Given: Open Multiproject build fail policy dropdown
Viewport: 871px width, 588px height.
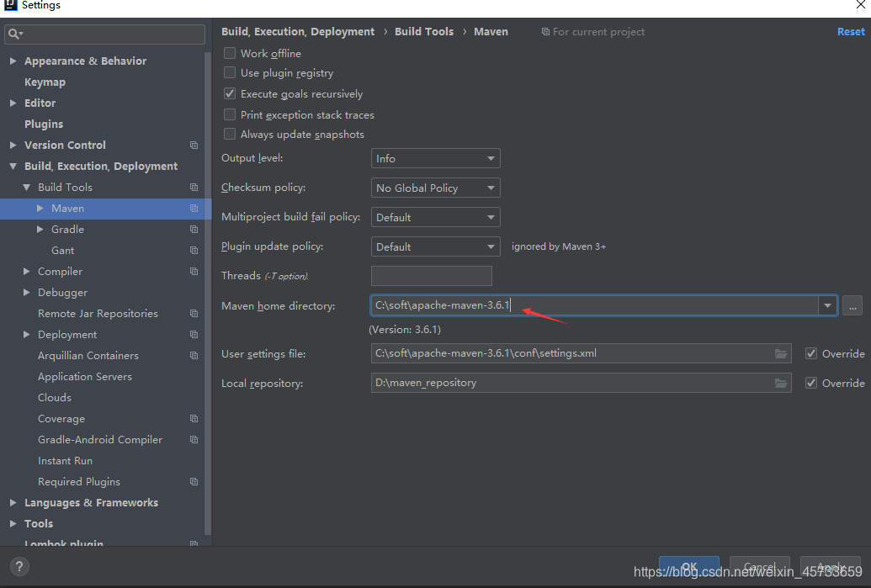Looking at the screenshot, I should (x=436, y=217).
